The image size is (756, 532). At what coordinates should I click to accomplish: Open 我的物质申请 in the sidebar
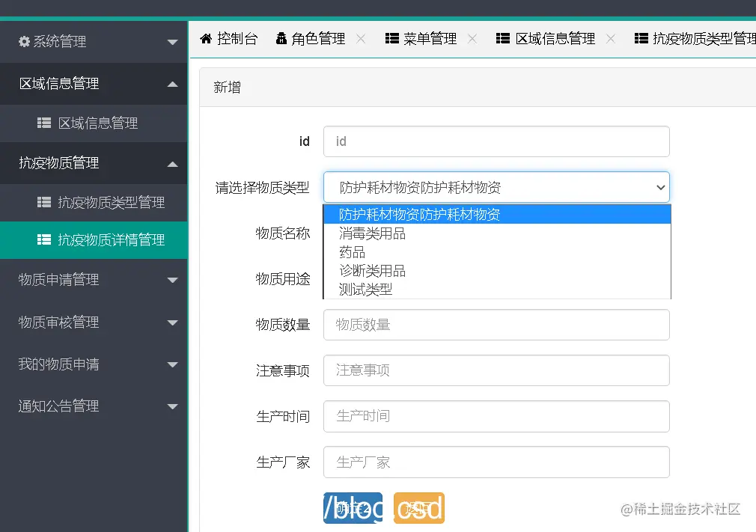[94, 364]
